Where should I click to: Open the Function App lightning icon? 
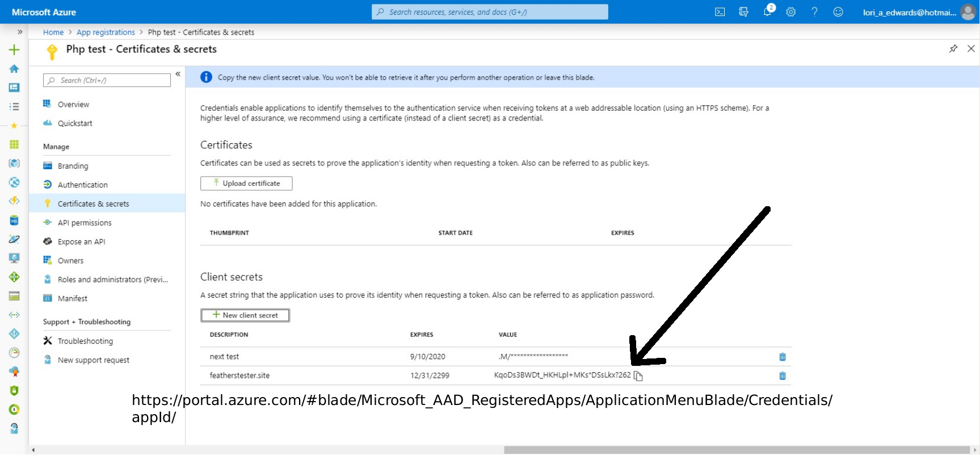(14, 201)
